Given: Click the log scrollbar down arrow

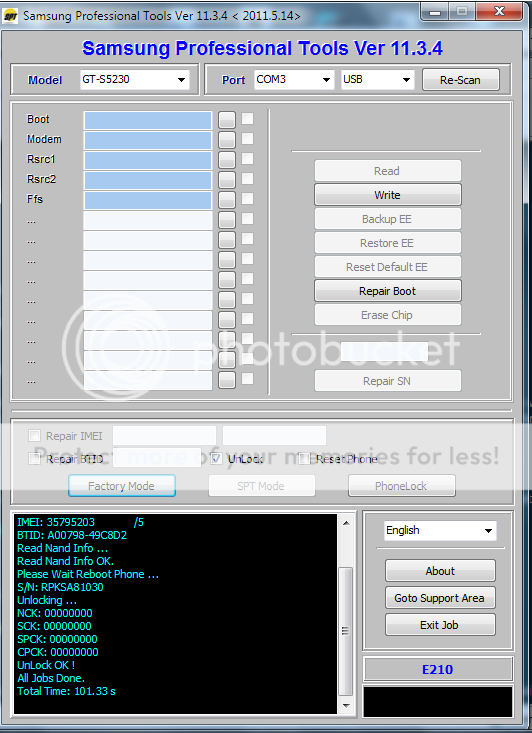Looking at the screenshot, I should click(x=346, y=705).
